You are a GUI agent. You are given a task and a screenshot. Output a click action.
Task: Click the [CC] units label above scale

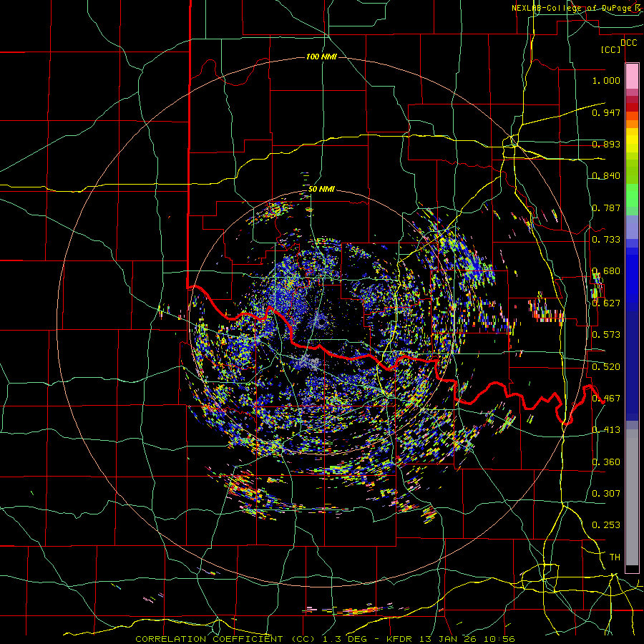coord(611,49)
